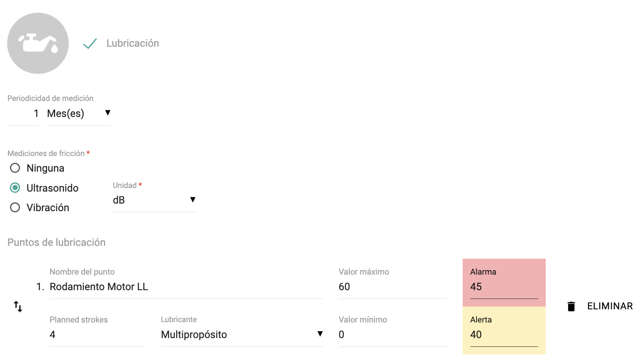Click the Planned strokes input field
The height and width of the screenshot is (364, 644).
(x=97, y=335)
